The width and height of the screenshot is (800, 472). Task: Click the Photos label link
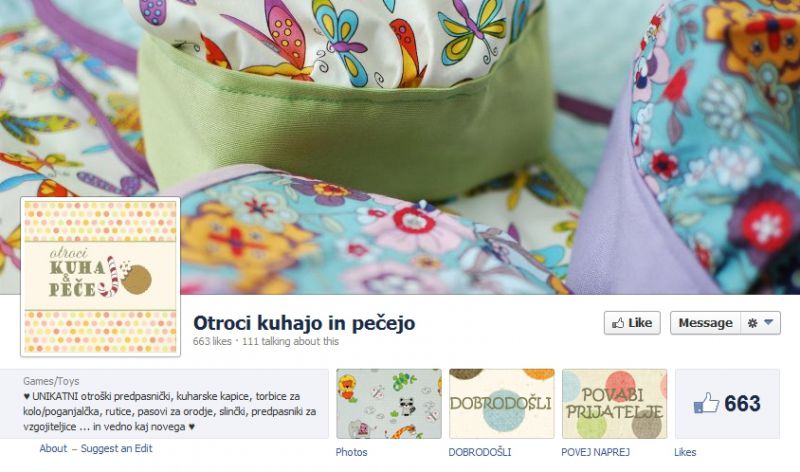(351, 452)
